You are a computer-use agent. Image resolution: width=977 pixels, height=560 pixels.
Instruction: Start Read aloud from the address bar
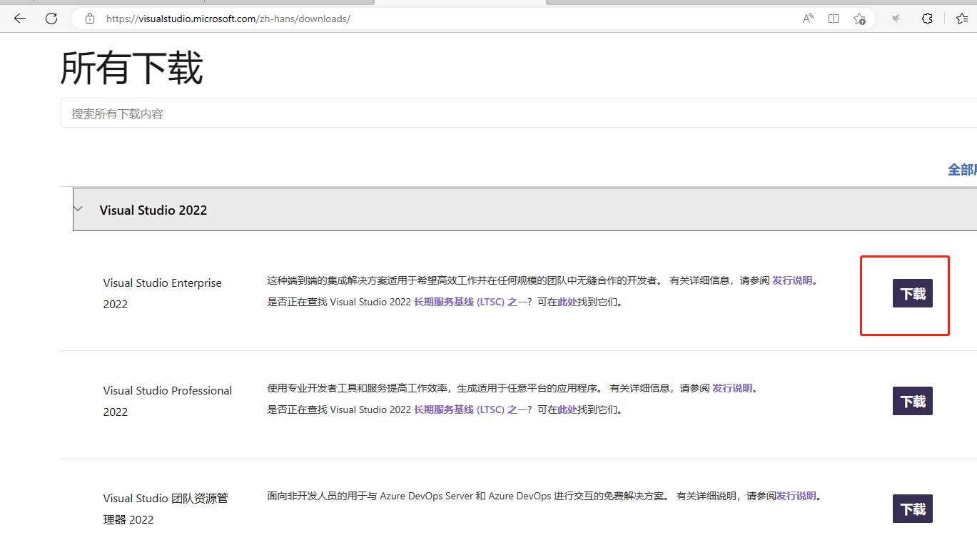[808, 19]
